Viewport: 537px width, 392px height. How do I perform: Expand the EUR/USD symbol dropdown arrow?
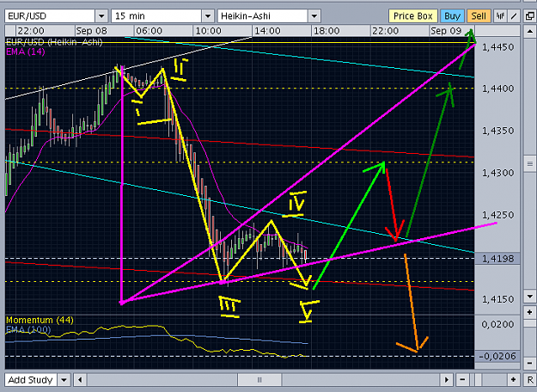[x=101, y=16]
